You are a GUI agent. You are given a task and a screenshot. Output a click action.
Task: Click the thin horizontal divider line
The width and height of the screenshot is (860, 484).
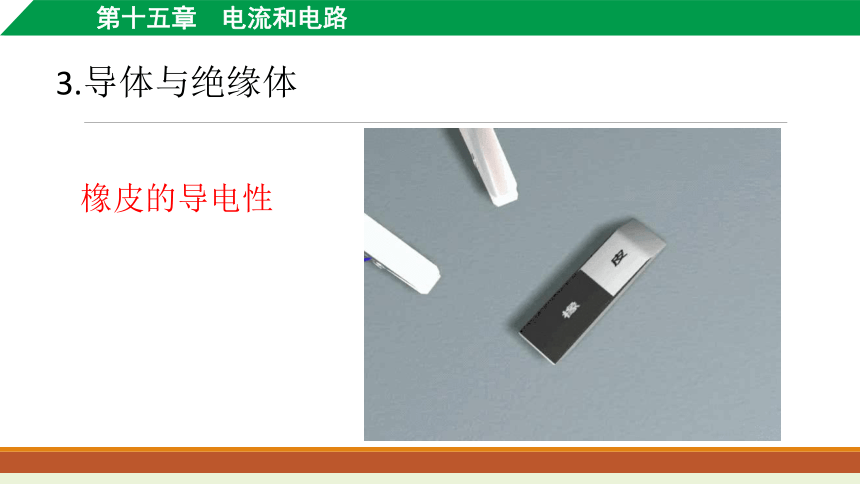(x=435, y=122)
